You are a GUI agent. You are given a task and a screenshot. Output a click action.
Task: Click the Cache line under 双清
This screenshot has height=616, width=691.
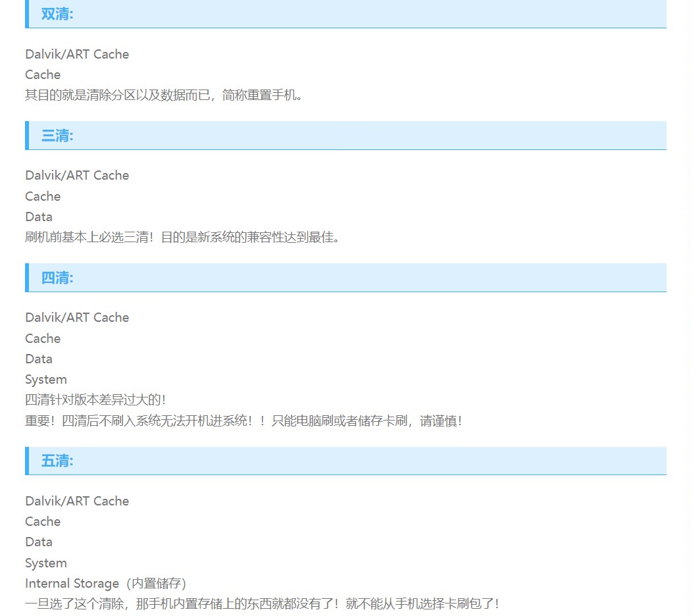coord(43,75)
